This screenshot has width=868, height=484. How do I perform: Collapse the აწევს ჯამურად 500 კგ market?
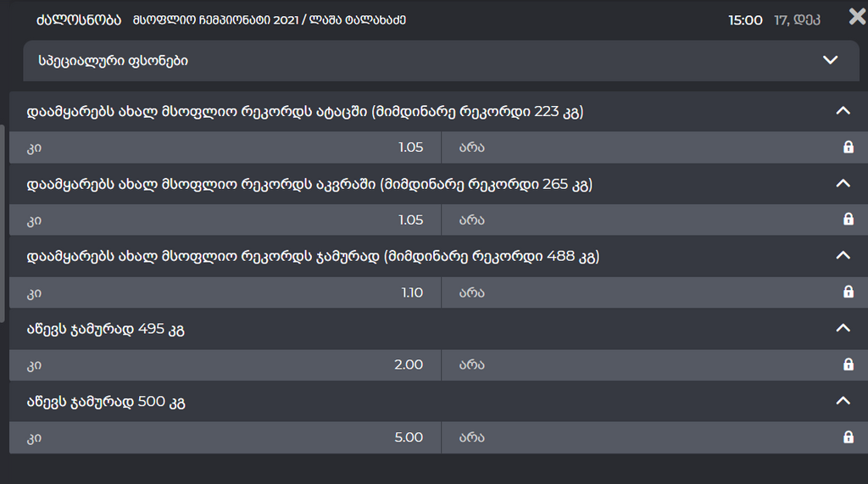[842, 401]
